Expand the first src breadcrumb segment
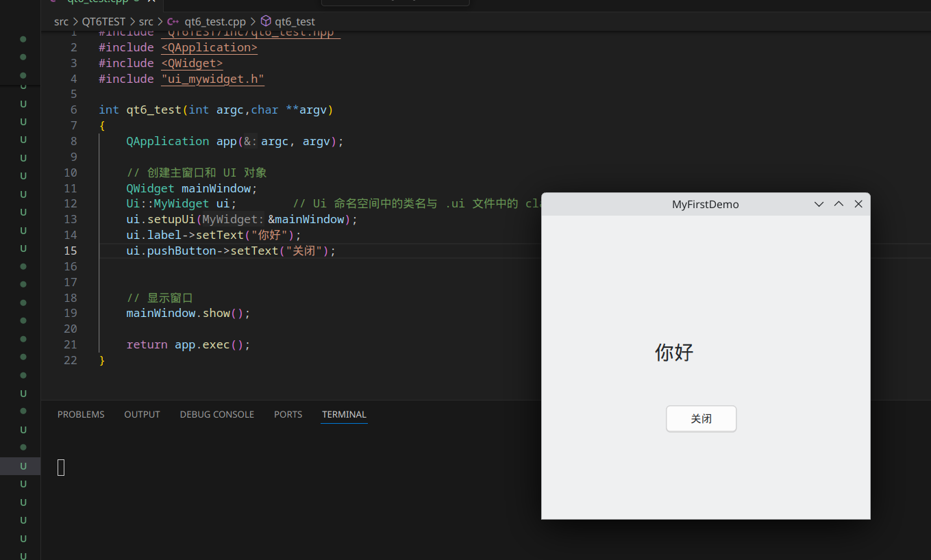This screenshot has height=560, width=931. tap(62, 22)
